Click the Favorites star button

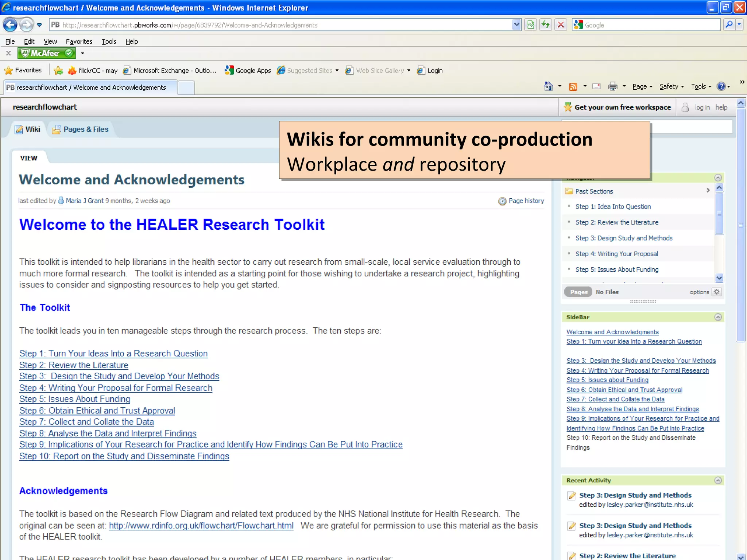[x=23, y=70]
